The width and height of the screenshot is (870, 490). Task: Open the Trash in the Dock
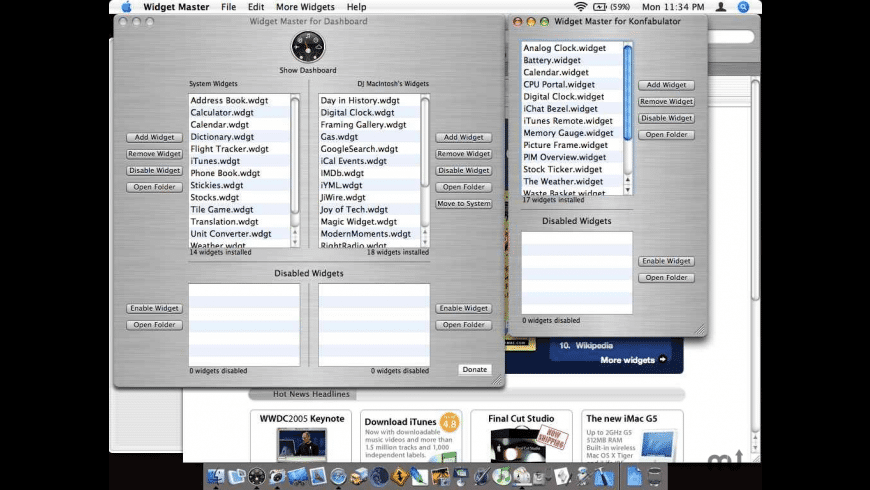point(654,476)
